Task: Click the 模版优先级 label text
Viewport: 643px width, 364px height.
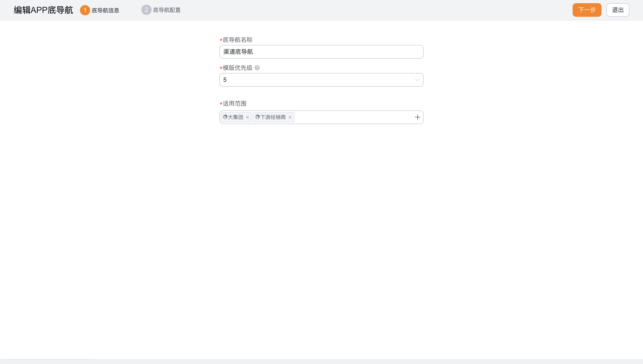Action: [x=238, y=68]
